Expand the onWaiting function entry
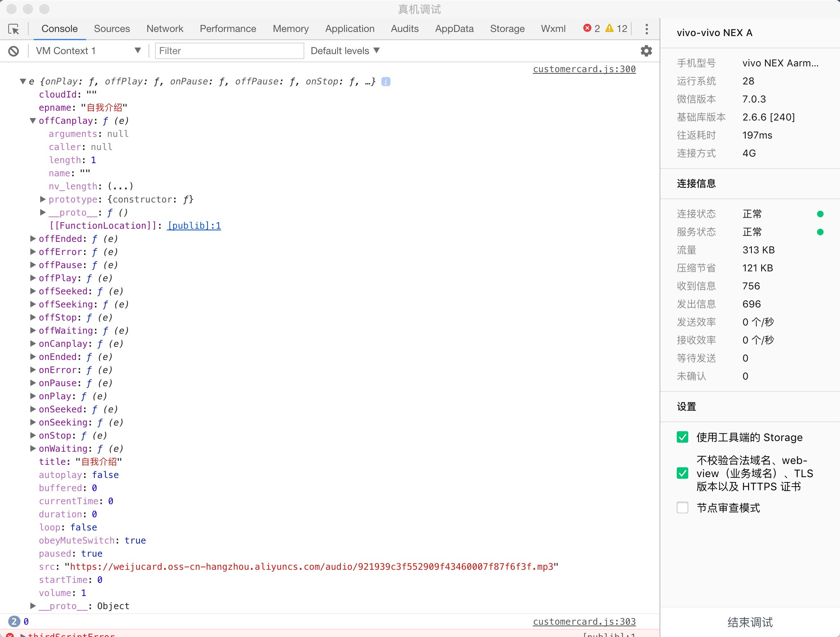Image resolution: width=840 pixels, height=637 pixels. tap(33, 448)
